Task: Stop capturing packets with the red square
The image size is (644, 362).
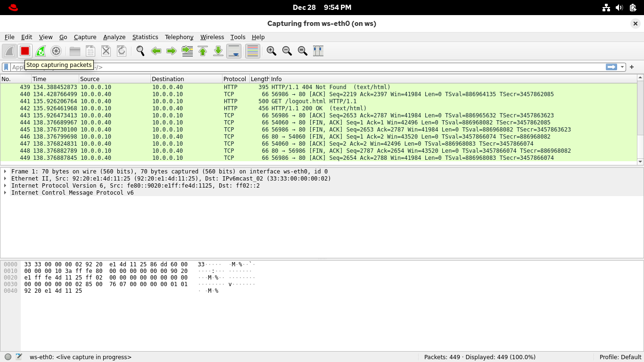Action: (x=25, y=51)
